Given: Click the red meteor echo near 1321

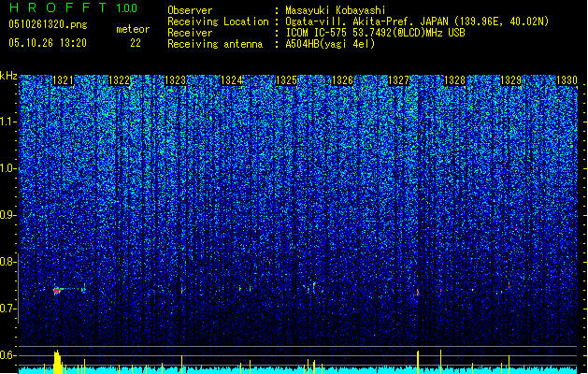Looking at the screenshot, I should [57, 291].
